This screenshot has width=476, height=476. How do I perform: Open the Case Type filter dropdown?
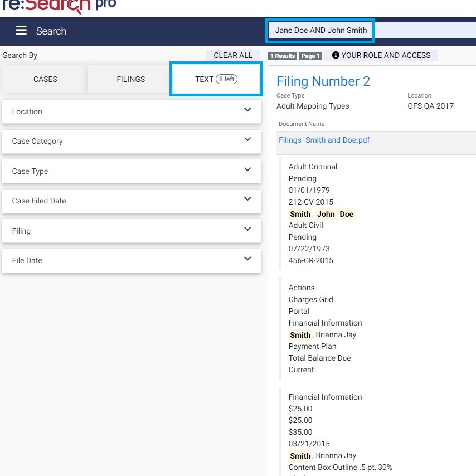(131, 171)
